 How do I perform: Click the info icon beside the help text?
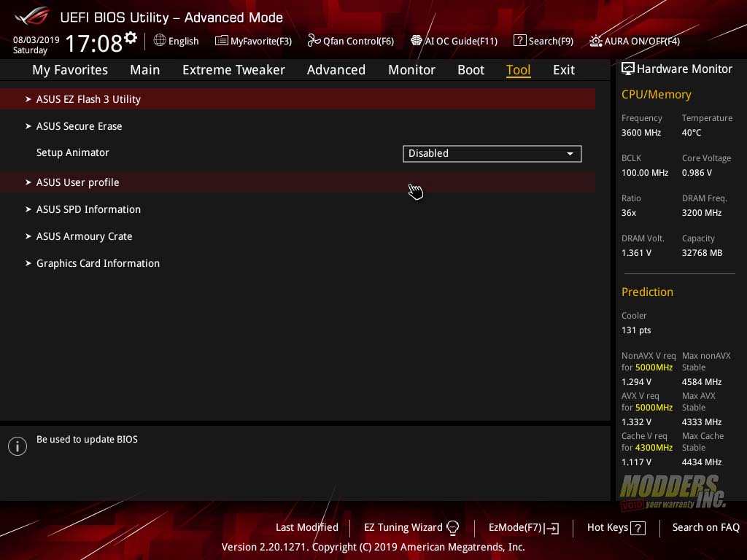18,446
